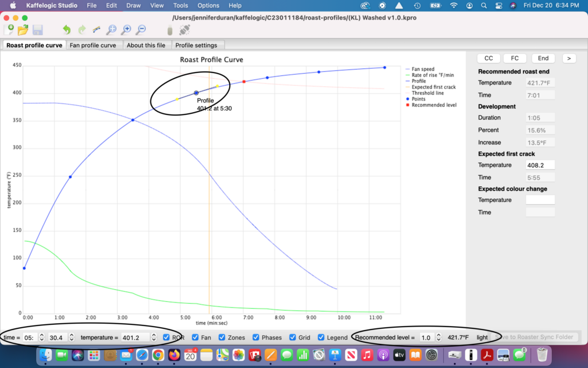Lower temperature value with stepper down arrow
Viewport: 588px width, 368px height.
154,339
